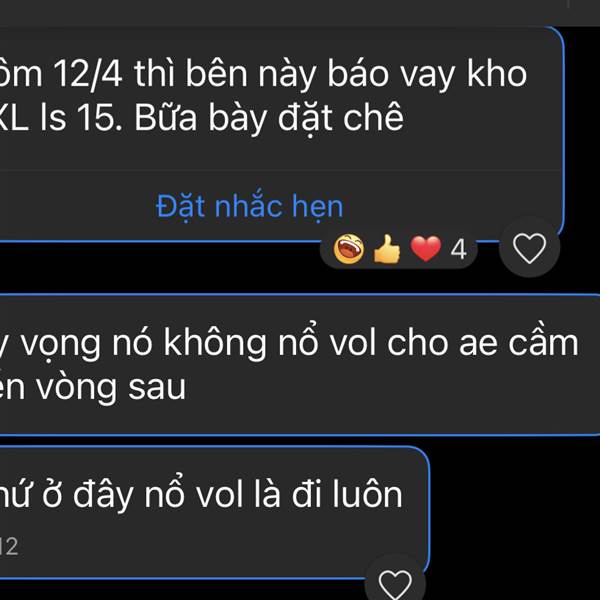Viewport: 600px width, 600px height.
Task: Like the 'báo vay kho' message with heart outline
Action: (529, 248)
